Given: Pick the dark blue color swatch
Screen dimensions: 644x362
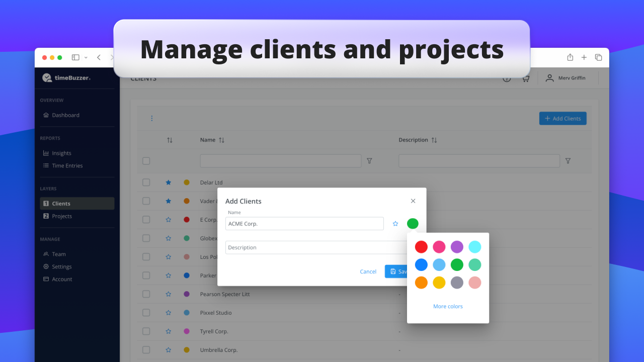Looking at the screenshot, I should point(421,265).
